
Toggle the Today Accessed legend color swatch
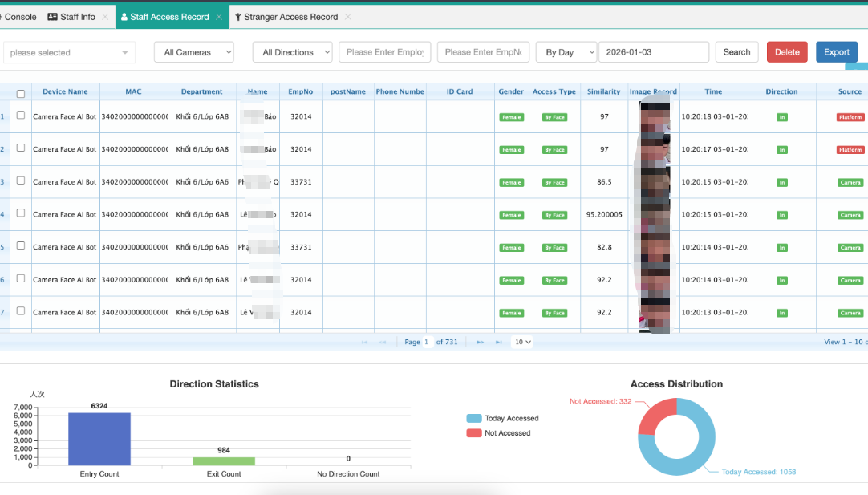coord(473,419)
